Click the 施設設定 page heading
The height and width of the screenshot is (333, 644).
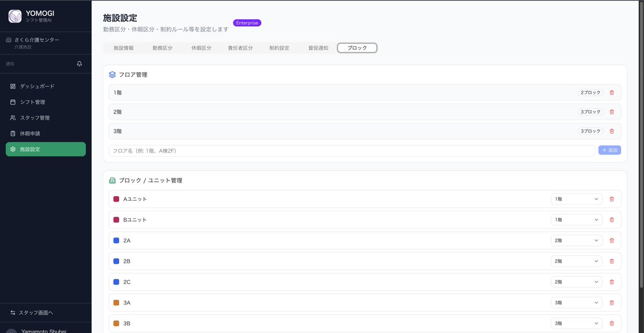point(120,18)
